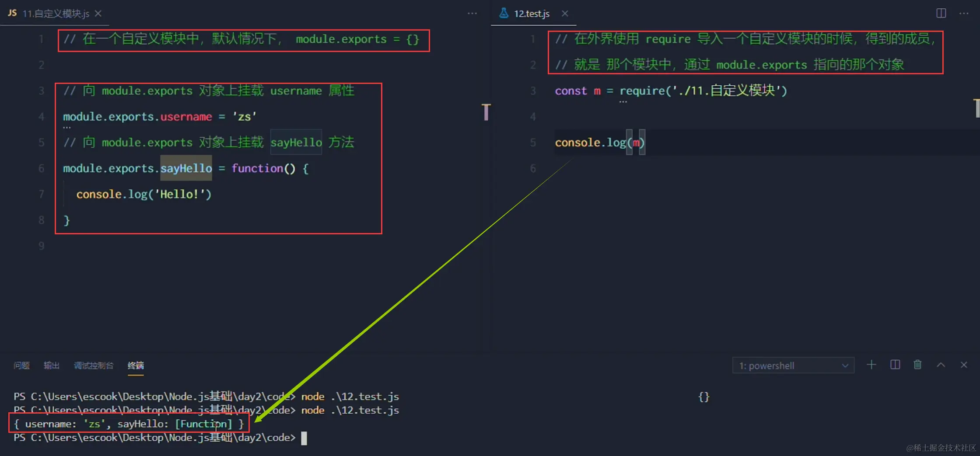980x456 pixels.
Task: Close the terminal panel
Action: 964,365
